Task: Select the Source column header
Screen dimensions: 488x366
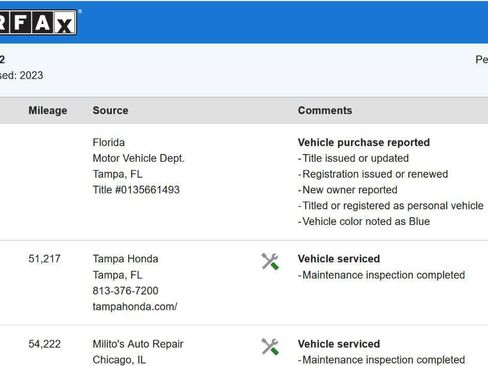Action: (110, 110)
